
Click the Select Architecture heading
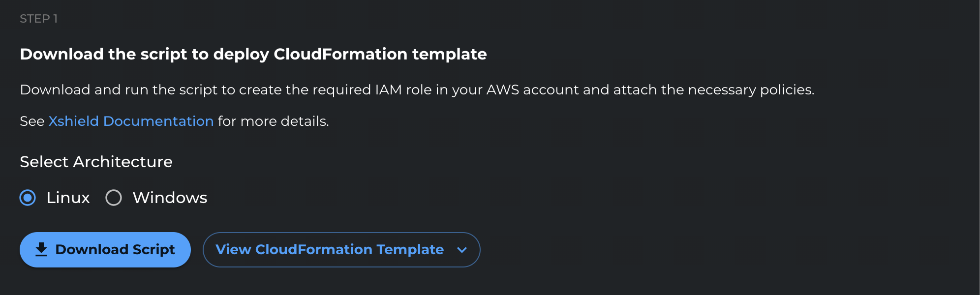coord(96,162)
